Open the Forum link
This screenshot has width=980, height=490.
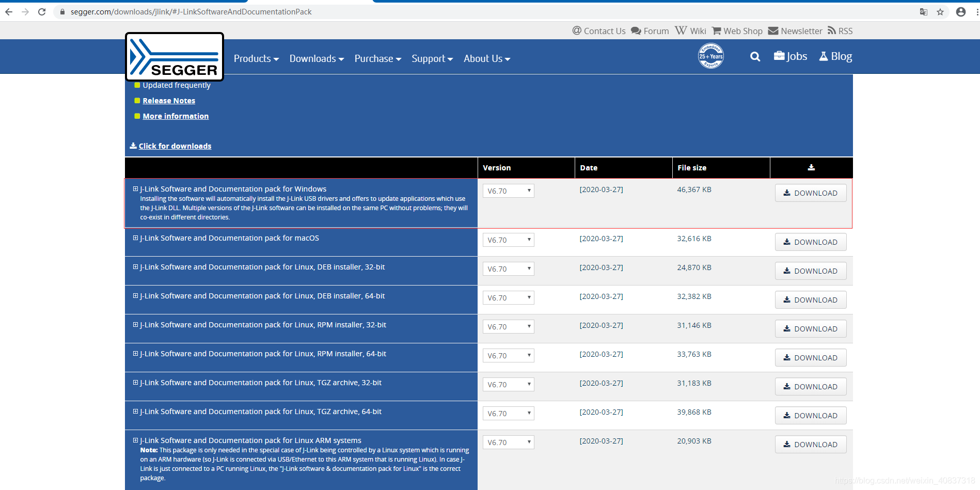click(x=650, y=31)
